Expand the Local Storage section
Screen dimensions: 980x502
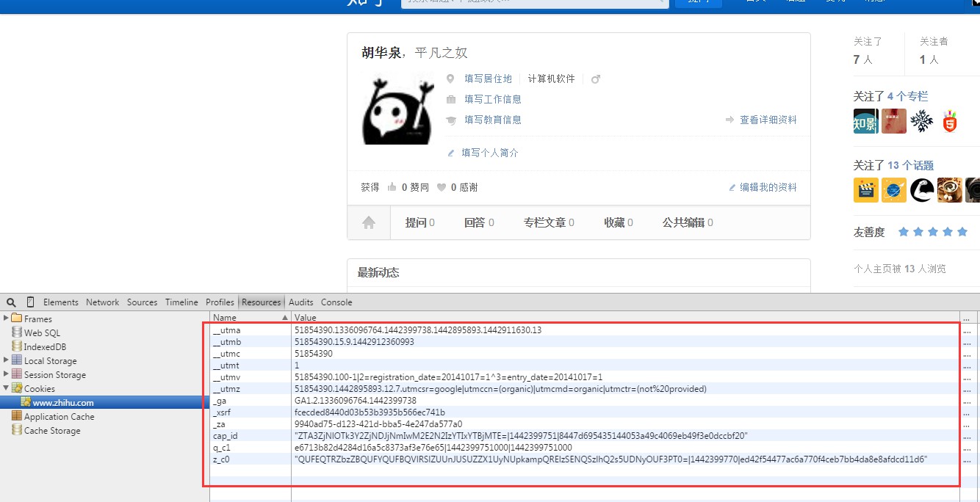click(4, 360)
